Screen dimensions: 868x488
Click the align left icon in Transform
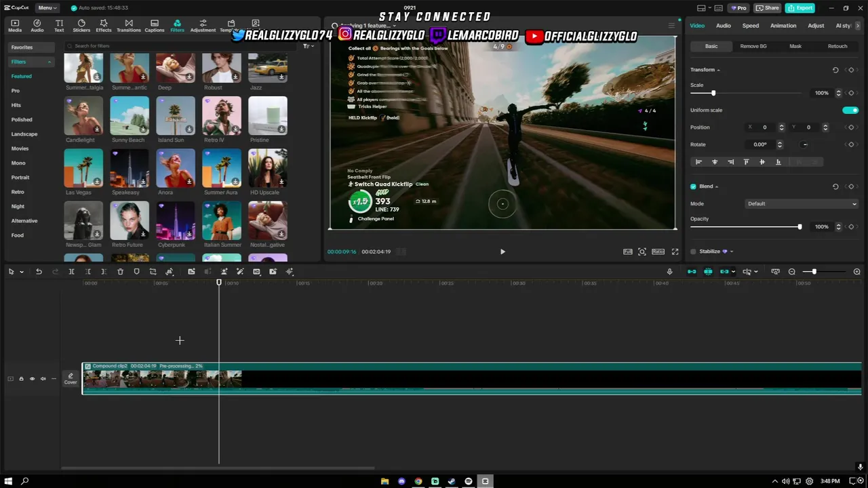pos(698,162)
